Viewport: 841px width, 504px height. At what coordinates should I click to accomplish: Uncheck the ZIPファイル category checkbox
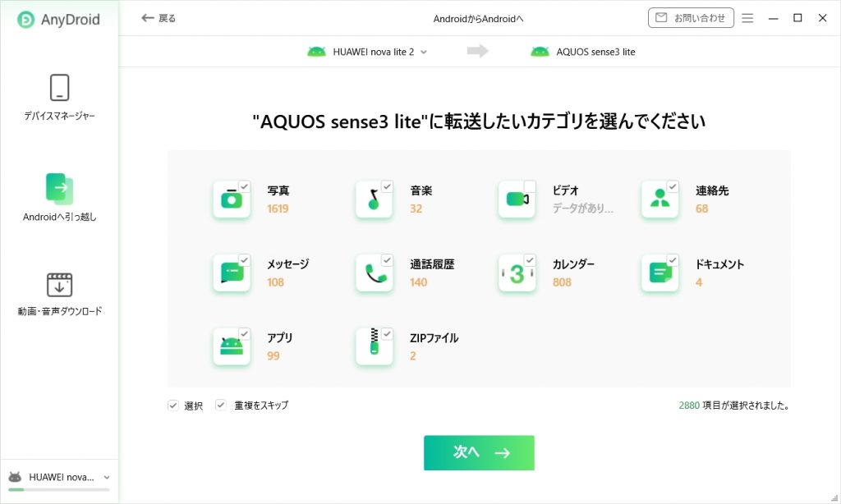click(387, 334)
